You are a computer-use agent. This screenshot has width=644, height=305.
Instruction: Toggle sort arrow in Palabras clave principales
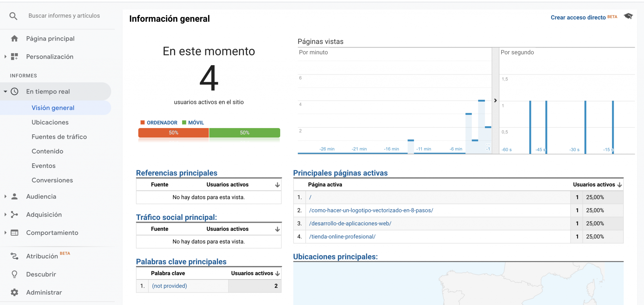pyautogui.click(x=277, y=273)
